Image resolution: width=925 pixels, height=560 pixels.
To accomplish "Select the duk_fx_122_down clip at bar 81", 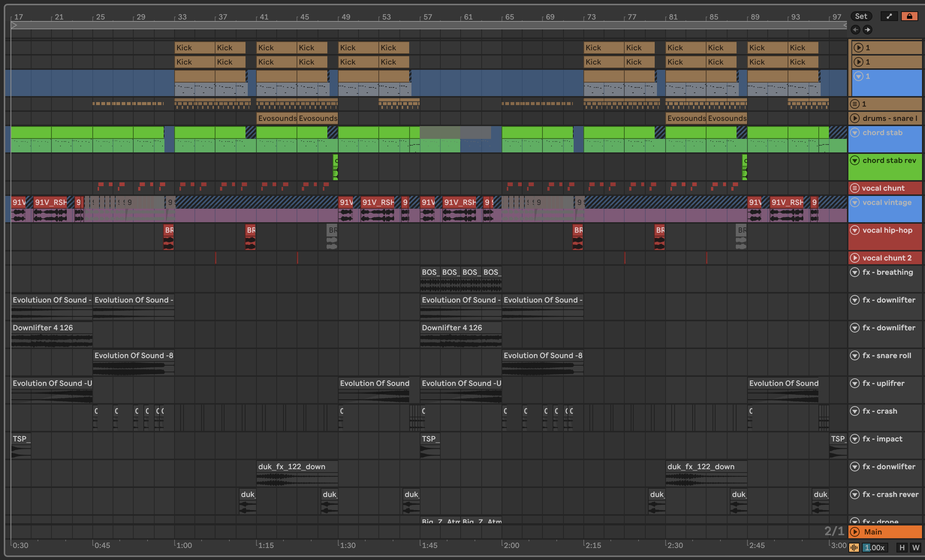I will [706, 473].
